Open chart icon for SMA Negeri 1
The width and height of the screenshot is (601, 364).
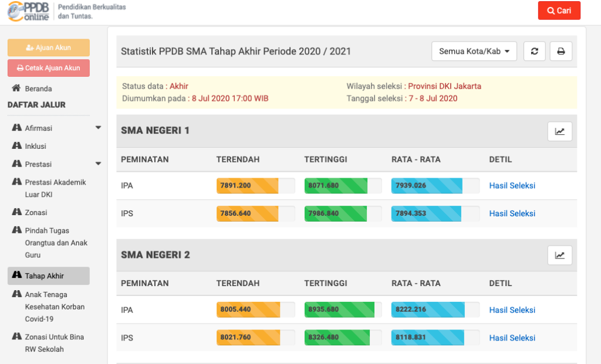(559, 131)
